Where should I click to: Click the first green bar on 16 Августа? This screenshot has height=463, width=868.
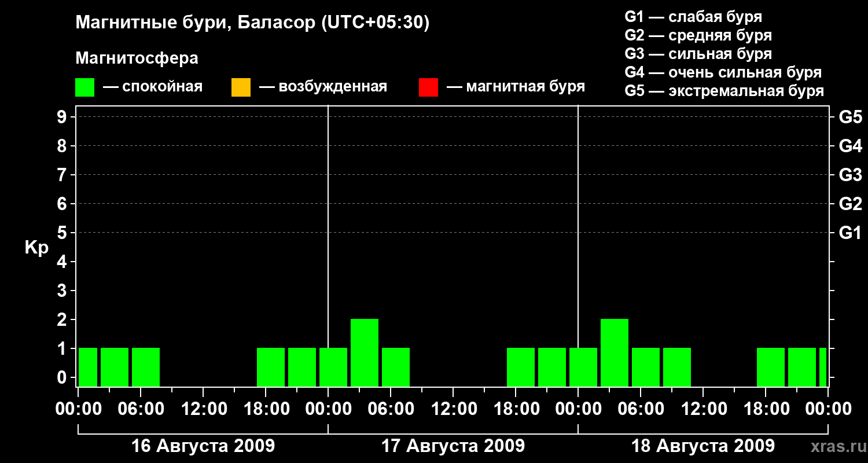(x=88, y=367)
